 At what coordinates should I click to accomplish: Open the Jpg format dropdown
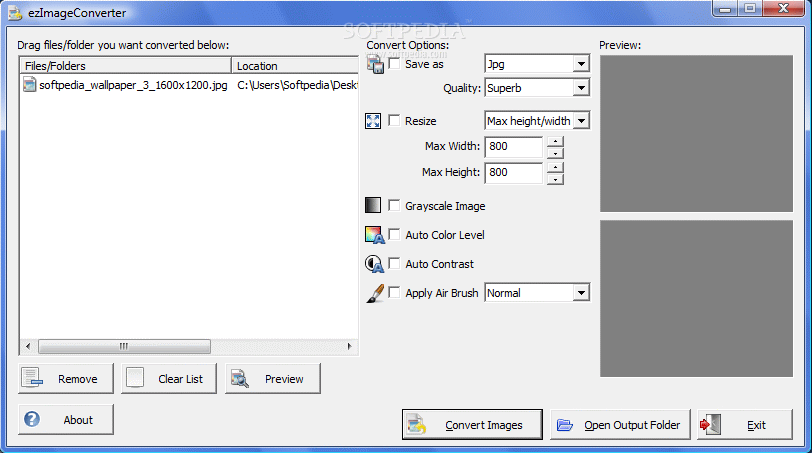pyautogui.click(x=581, y=64)
